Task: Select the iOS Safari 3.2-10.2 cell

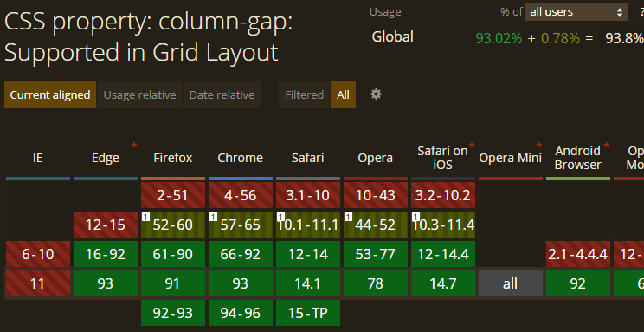Action: pos(443,195)
